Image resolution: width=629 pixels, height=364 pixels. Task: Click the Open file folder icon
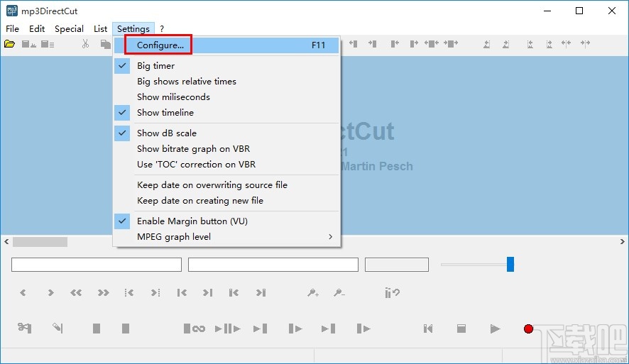pyautogui.click(x=10, y=44)
